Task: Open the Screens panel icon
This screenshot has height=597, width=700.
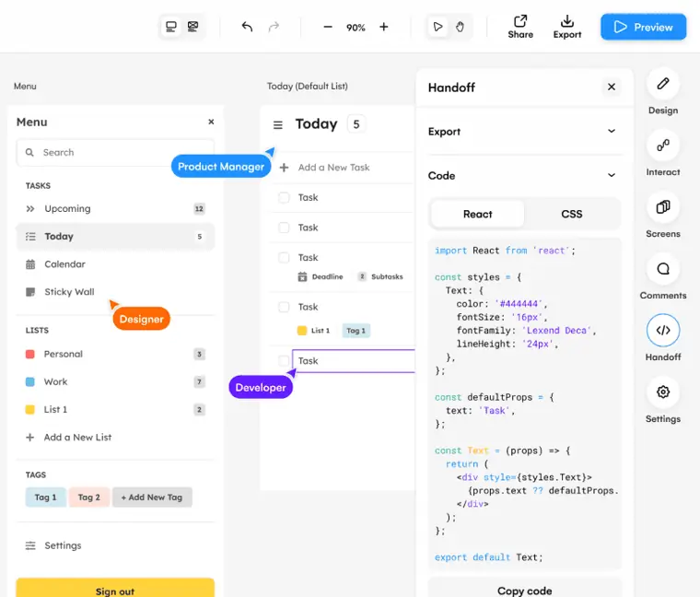Action: pyautogui.click(x=663, y=206)
